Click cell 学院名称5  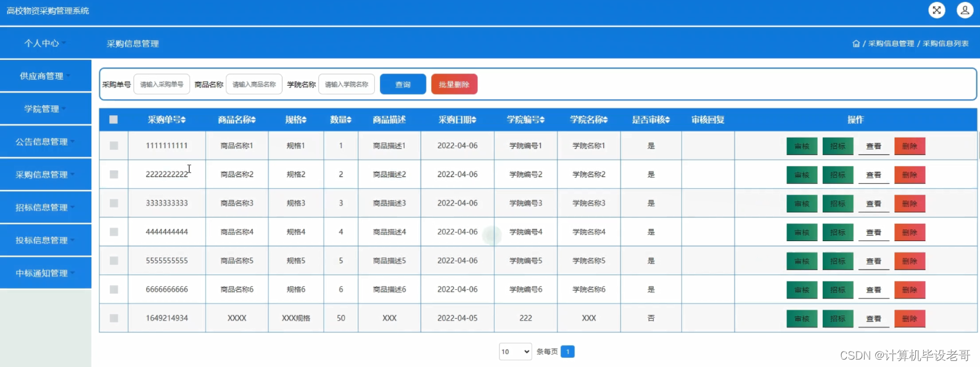click(x=589, y=261)
